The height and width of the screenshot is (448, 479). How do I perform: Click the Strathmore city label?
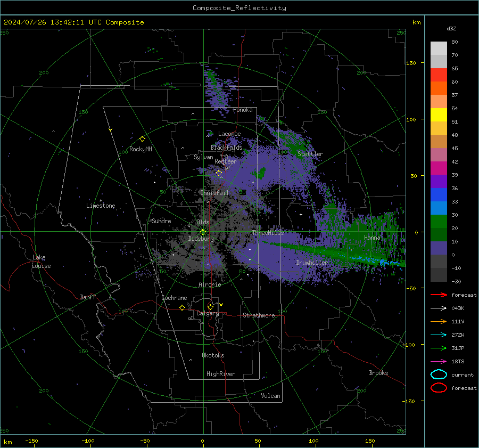click(x=259, y=315)
